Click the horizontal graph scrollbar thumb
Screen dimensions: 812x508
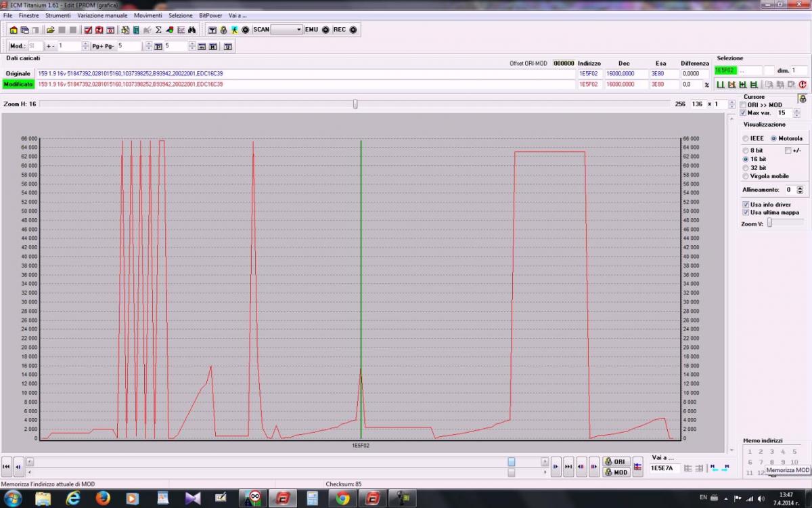512,461
